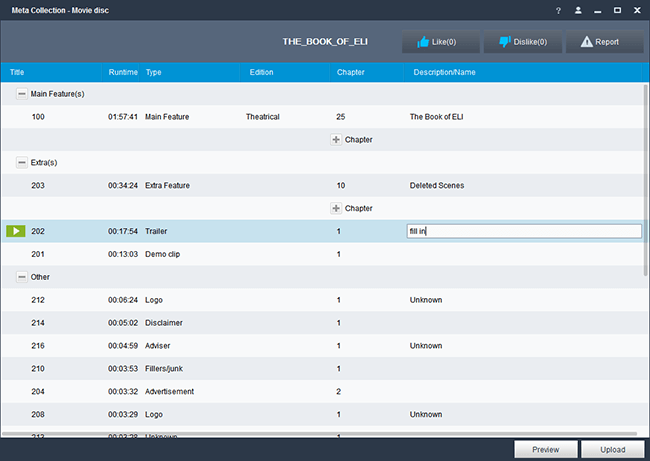Open the user account icon
650x461 pixels.
pos(578,10)
